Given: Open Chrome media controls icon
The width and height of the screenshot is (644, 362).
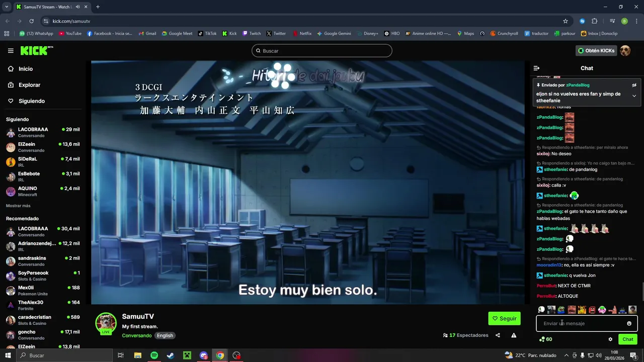Looking at the screenshot, I should coord(612,21).
